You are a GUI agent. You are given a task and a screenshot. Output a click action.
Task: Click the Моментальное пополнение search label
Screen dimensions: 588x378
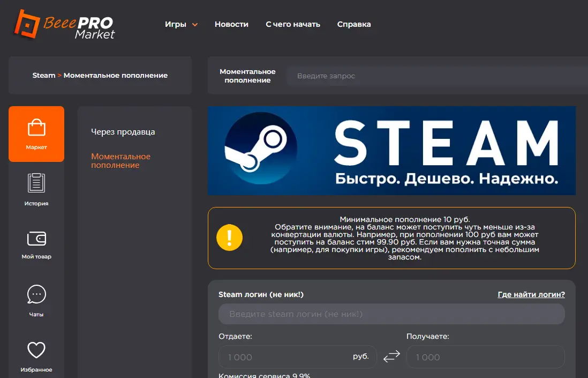click(x=247, y=76)
